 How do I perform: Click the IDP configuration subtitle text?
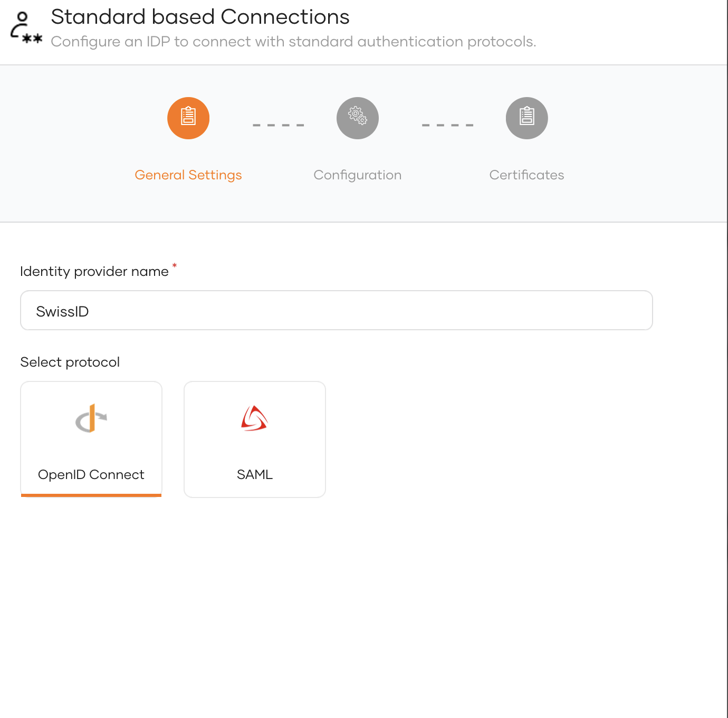coord(293,42)
